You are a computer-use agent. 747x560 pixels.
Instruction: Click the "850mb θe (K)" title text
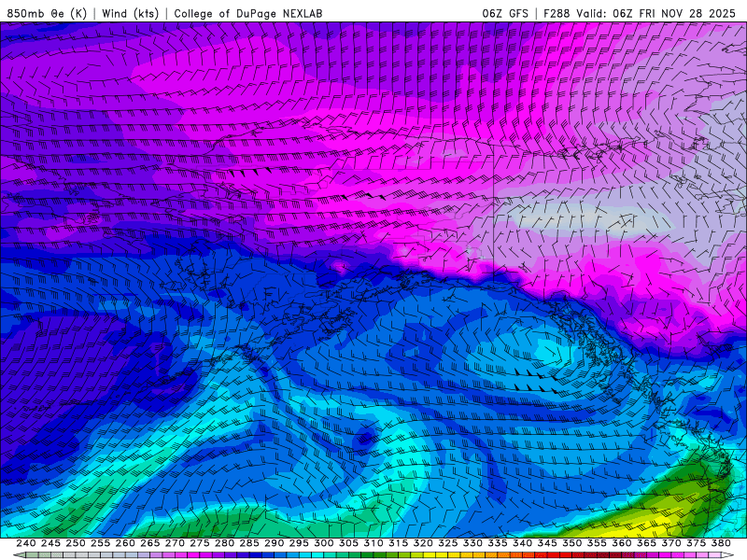pyautogui.click(x=47, y=13)
